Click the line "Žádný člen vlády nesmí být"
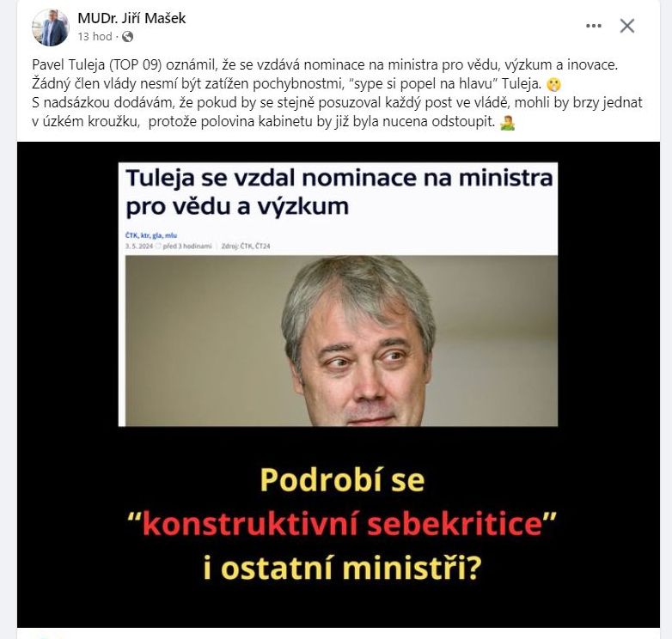Screen dimensions: 672x639 pyautogui.click(x=287, y=84)
